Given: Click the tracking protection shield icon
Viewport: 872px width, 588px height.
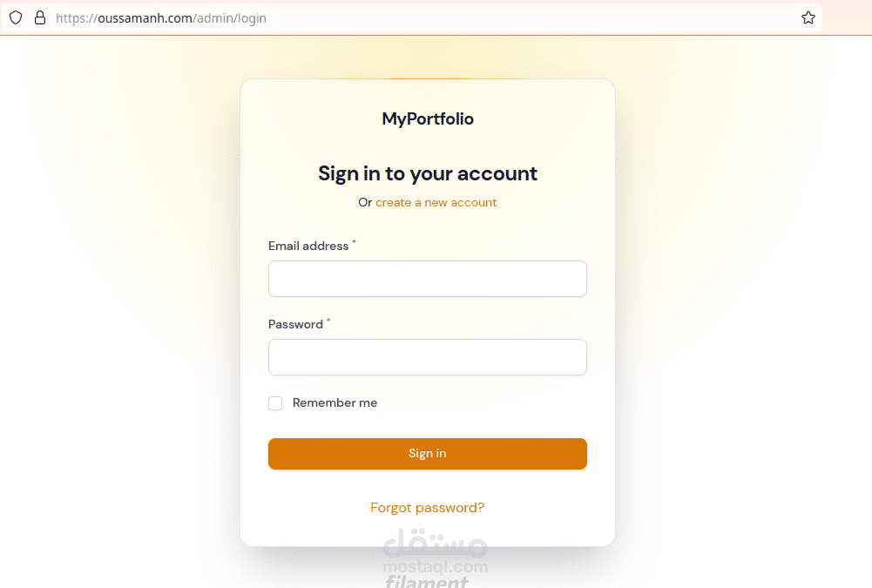Looking at the screenshot, I should (16, 17).
